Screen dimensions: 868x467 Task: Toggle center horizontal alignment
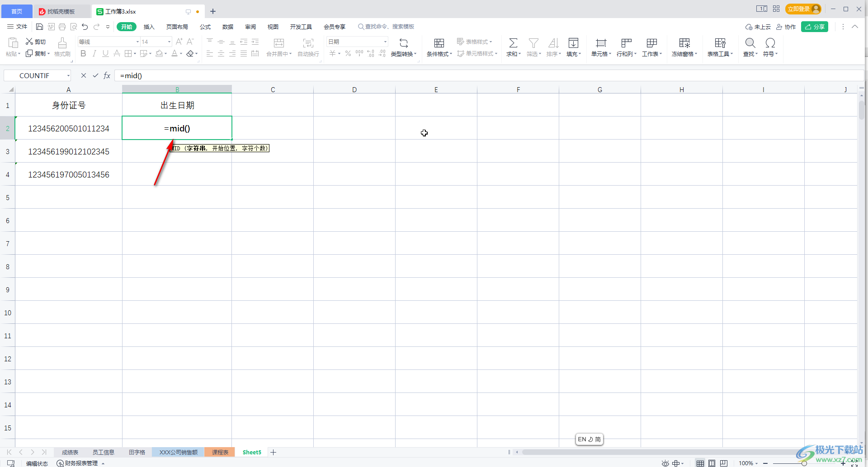tap(221, 53)
